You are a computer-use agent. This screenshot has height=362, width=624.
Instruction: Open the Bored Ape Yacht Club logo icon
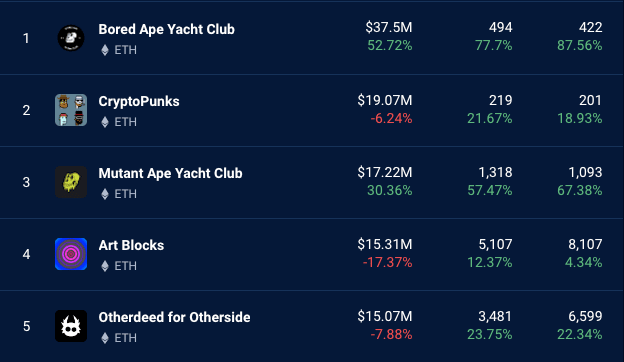71,38
